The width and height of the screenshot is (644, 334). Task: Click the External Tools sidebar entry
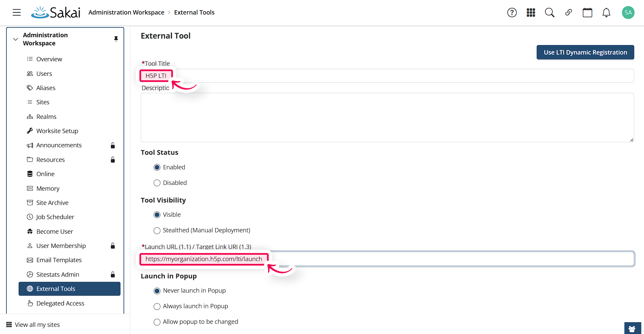tap(56, 289)
